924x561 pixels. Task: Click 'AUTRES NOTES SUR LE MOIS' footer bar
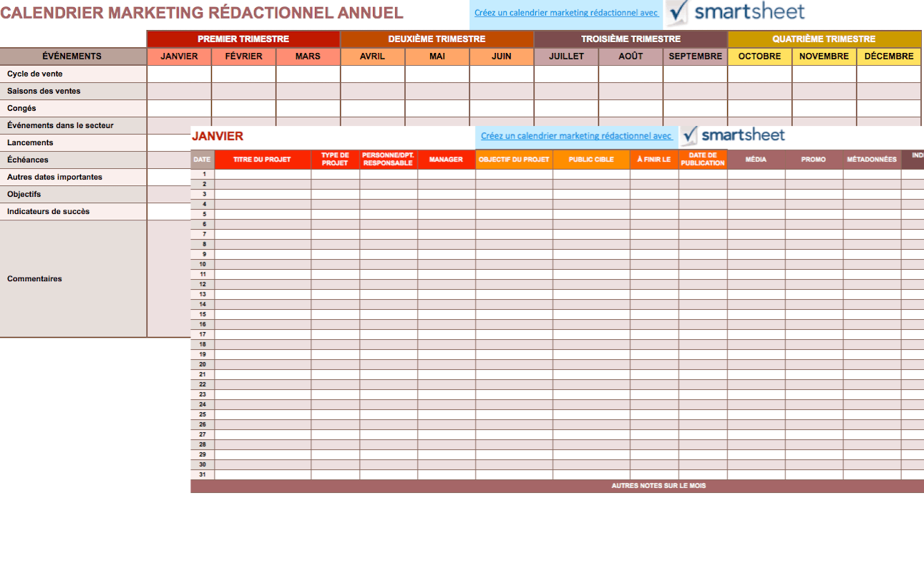[558, 486]
